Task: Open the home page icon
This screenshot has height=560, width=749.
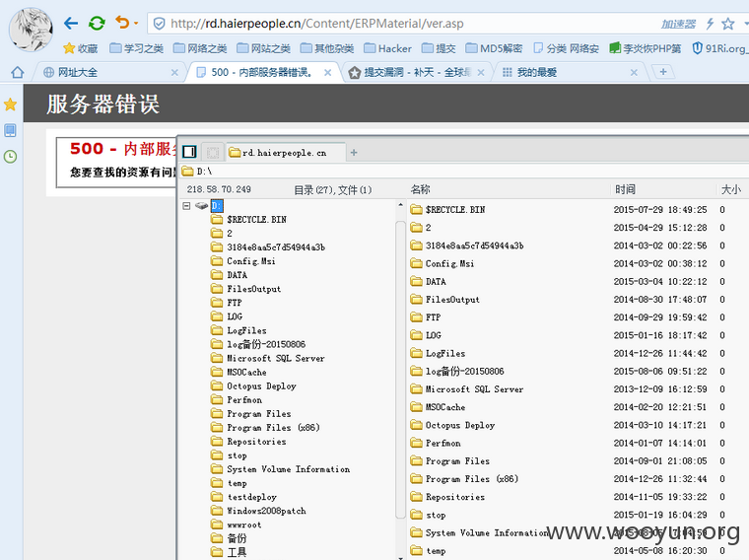Action: pyautogui.click(x=18, y=72)
